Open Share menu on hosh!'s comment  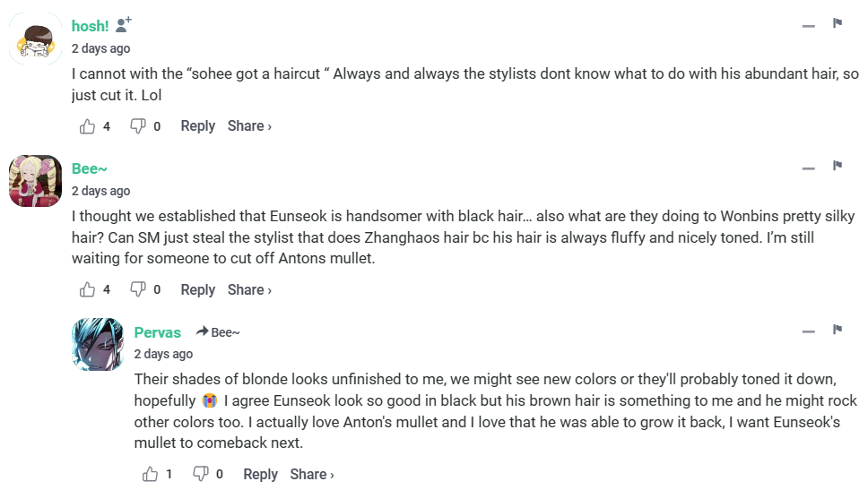point(248,126)
